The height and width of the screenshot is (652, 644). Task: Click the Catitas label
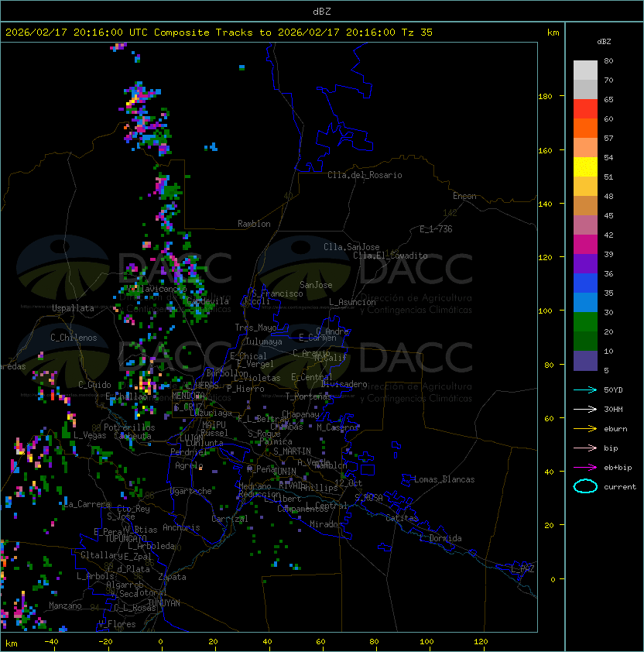point(402,518)
